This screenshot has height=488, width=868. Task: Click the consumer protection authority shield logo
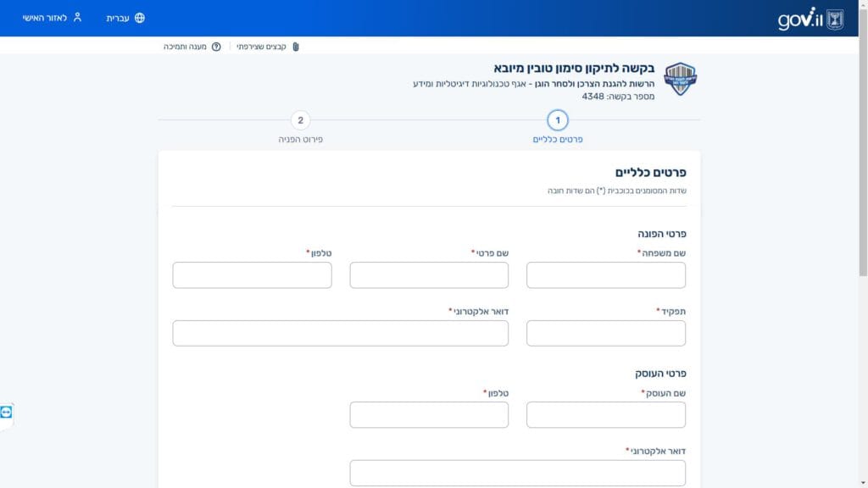(680, 79)
